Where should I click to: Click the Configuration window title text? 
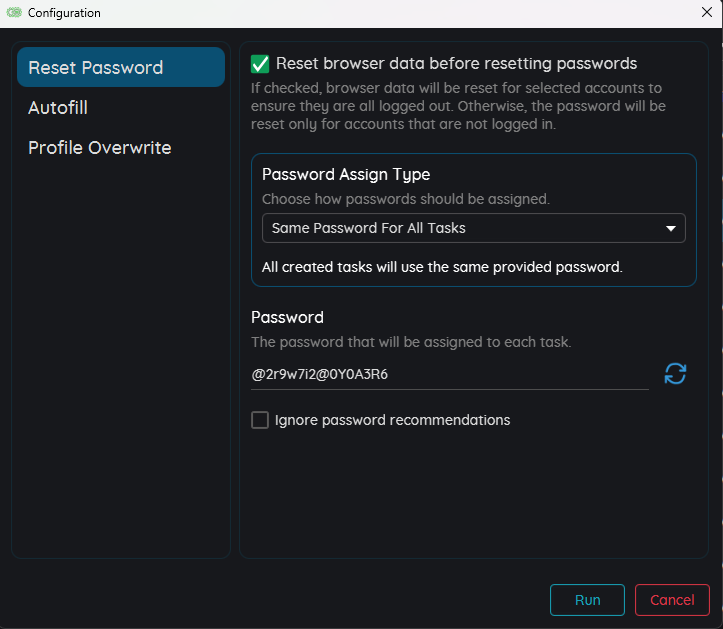coord(64,13)
